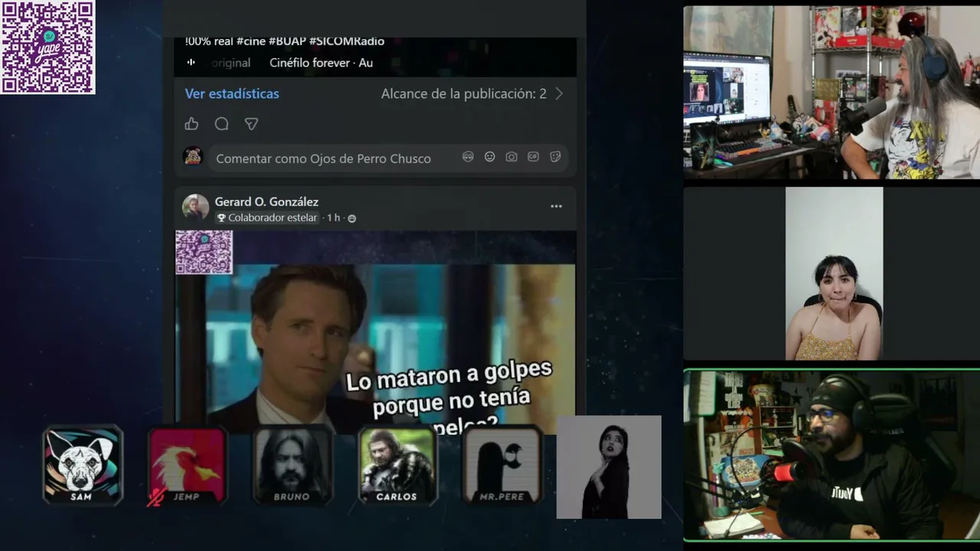Click the Yape QR code in the corner
Viewport: 980px width, 551px height.
click(48, 47)
